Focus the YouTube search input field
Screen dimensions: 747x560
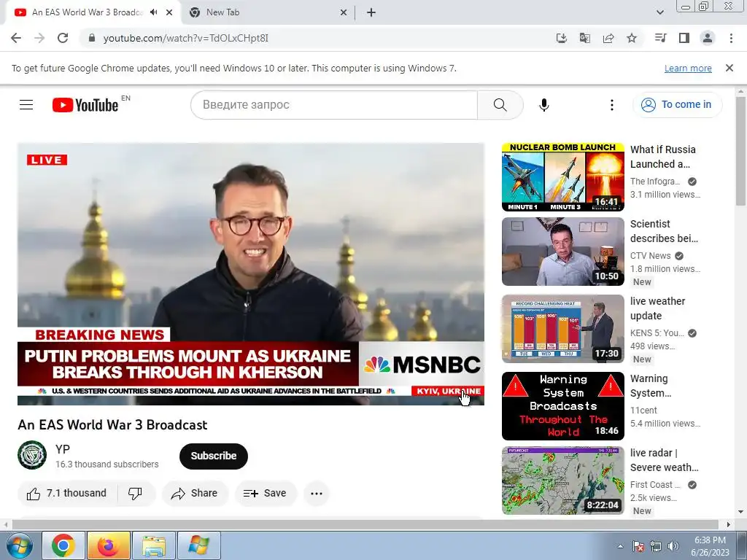334,105
